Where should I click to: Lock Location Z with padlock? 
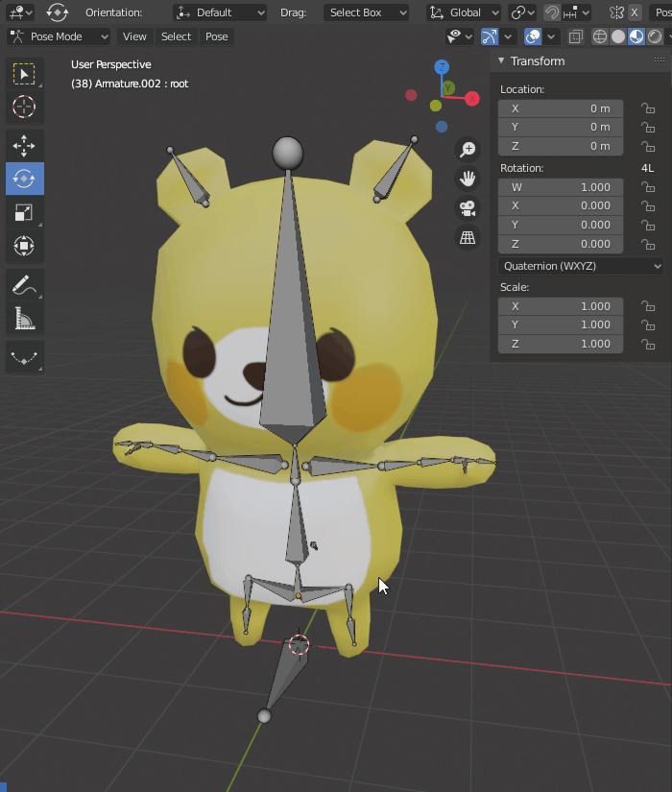(648, 147)
